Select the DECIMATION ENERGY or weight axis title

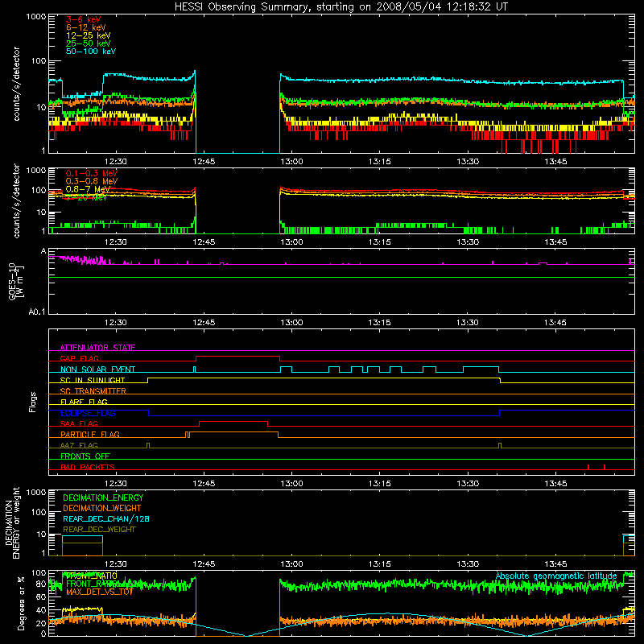13,523
